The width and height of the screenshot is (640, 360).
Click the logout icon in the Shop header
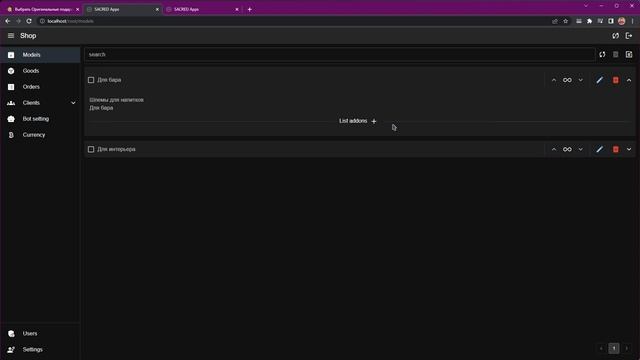point(629,36)
